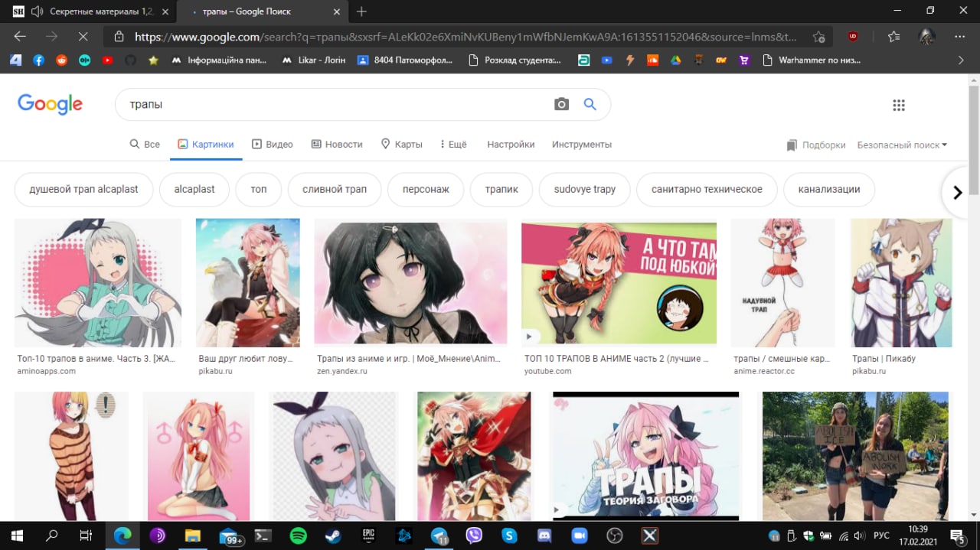Click the сливной трап chip
The width and height of the screenshot is (980, 550).
pyautogui.click(x=335, y=190)
